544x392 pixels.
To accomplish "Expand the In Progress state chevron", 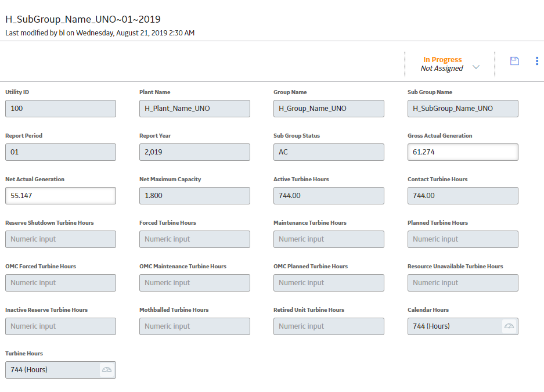I will [x=476, y=67].
